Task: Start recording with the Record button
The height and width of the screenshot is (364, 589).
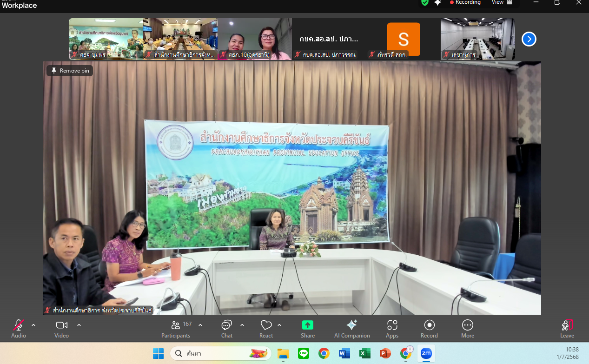Action: coord(429,325)
